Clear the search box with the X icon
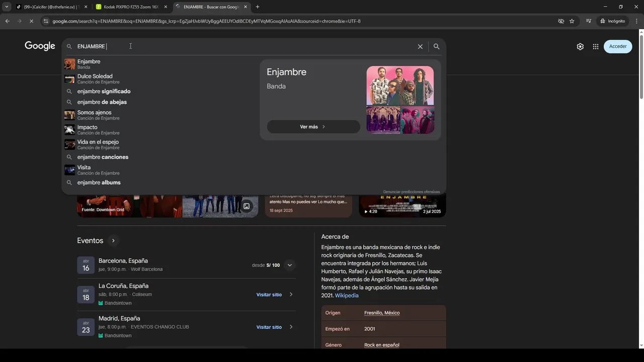Viewport: 644px width, 362px height. [420, 46]
